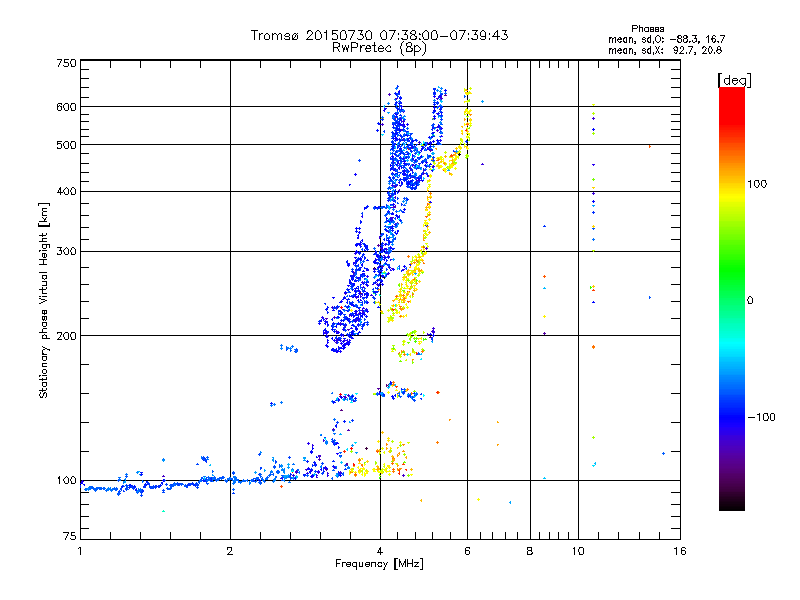Click the x-axis tick label '1'
800x600 pixels.
(x=80, y=551)
